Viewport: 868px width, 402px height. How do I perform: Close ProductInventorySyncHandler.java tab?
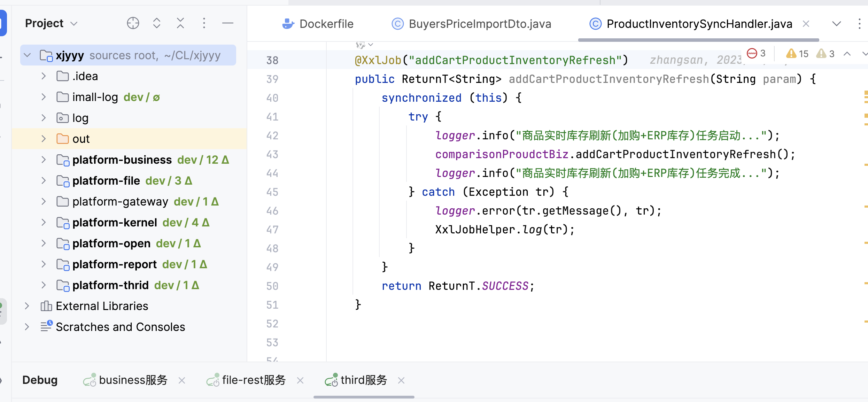(806, 24)
